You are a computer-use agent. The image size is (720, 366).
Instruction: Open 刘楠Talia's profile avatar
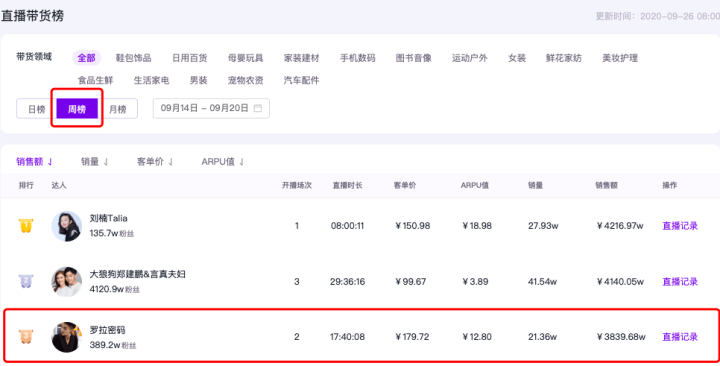click(67, 226)
